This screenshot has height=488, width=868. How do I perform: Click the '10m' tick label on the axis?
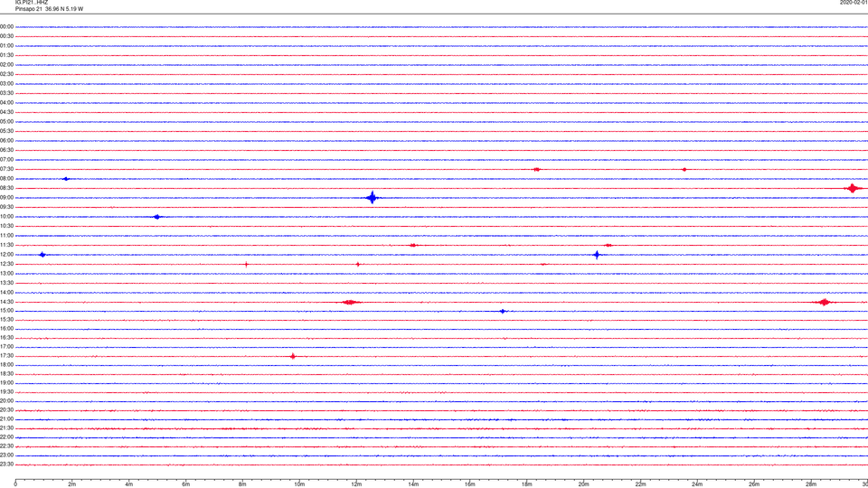299,484
